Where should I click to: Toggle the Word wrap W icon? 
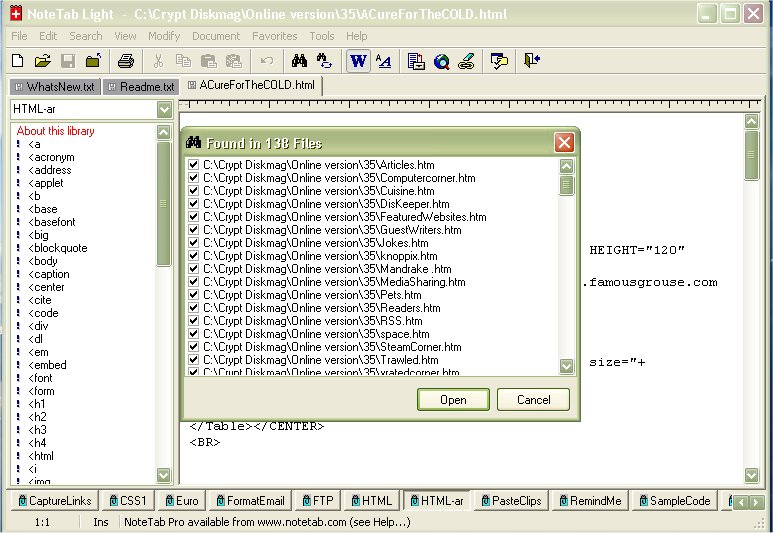pos(358,61)
